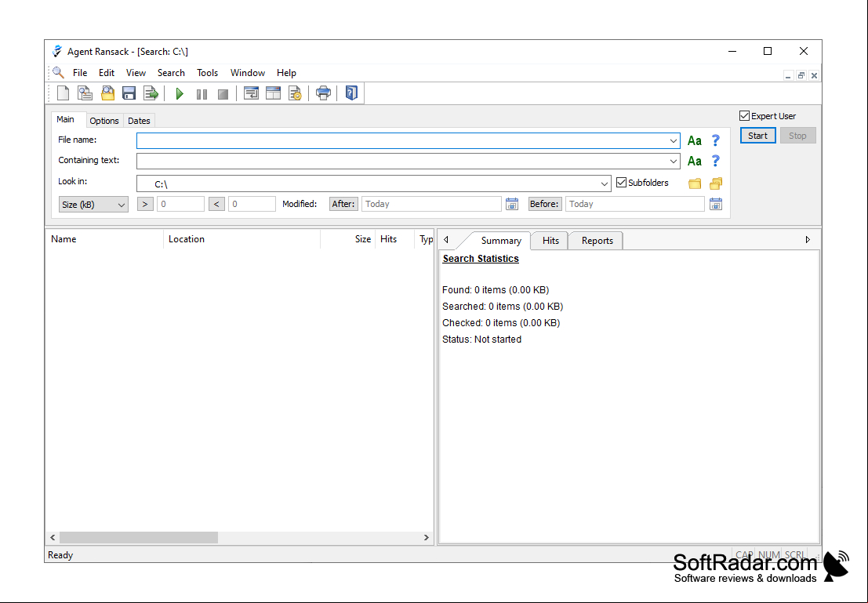Viewport: 868px width, 603px height.
Task: Click the Print icon in toolbar
Action: click(323, 93)
